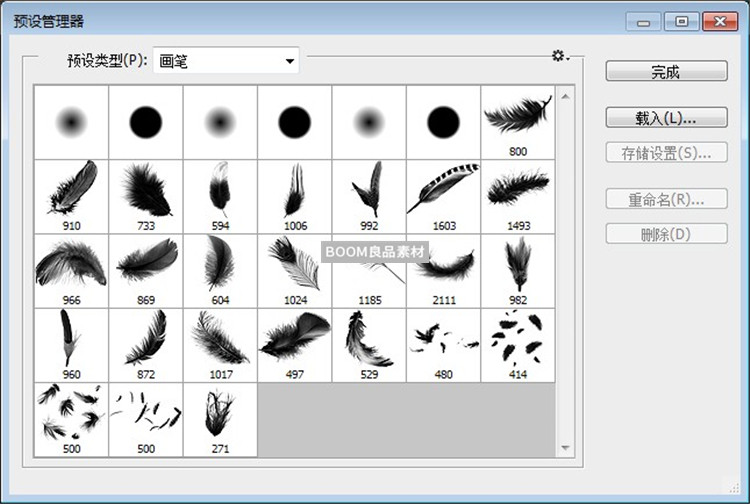This screenshot has height=504, width=750.
Task: Open the preset manager gear menu
Action: (560, 56)
